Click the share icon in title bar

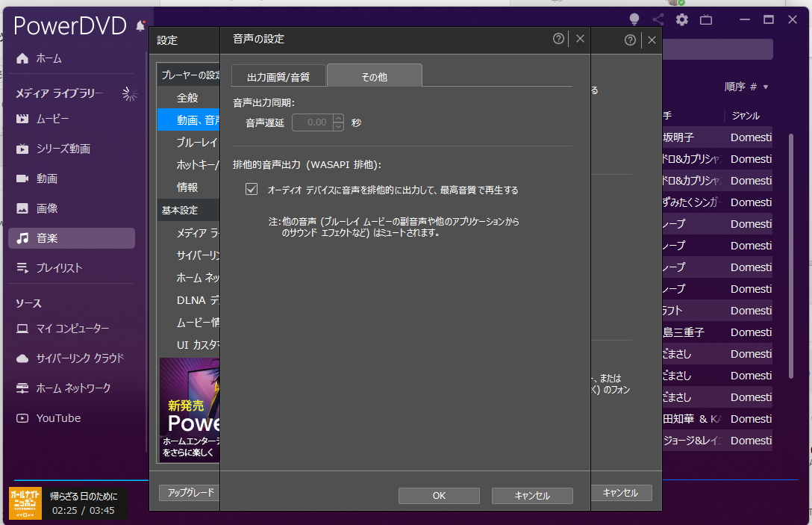click(x=658, y=20)
